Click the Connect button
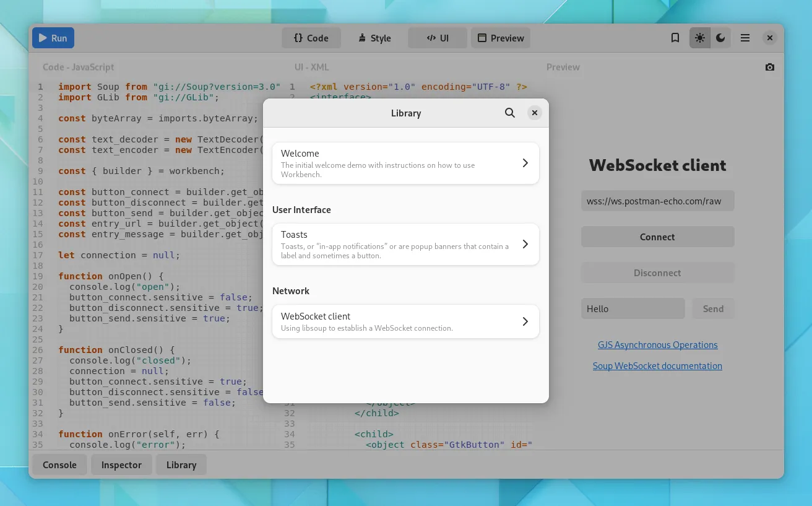Viewport: 812px width, 506px height. point(657,237)
